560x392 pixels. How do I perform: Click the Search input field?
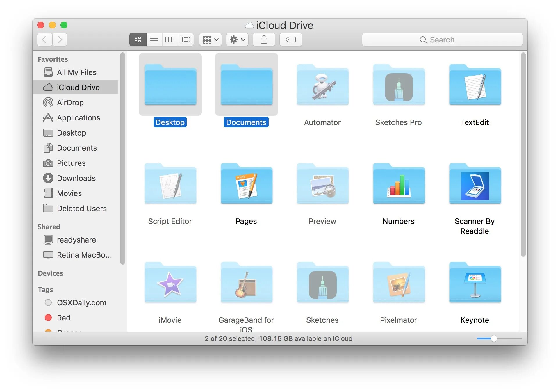(x=442, y=40)
